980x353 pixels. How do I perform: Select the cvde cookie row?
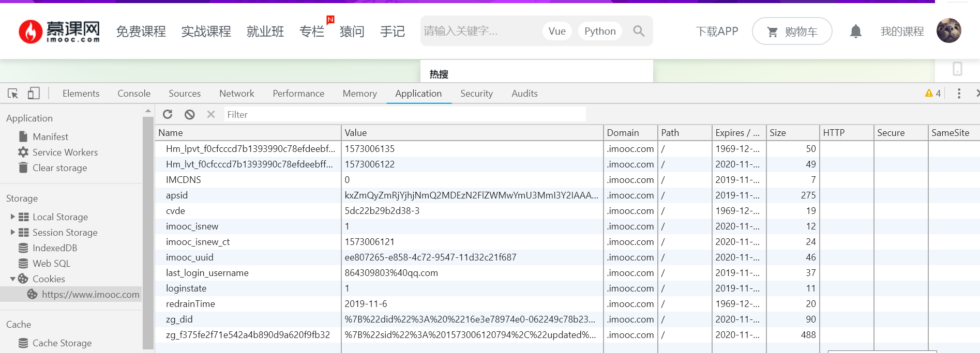pyautogui.click(x=567, y=211)
